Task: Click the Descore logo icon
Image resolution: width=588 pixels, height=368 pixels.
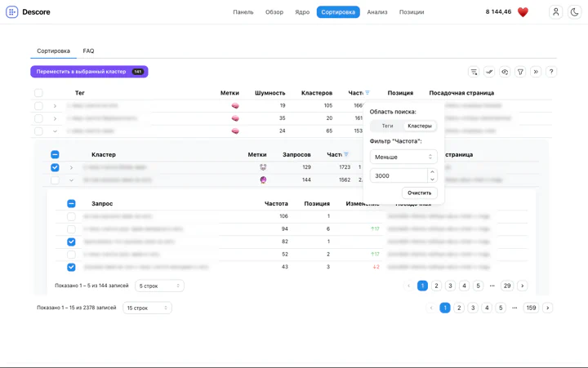Action: click(12, 12)
